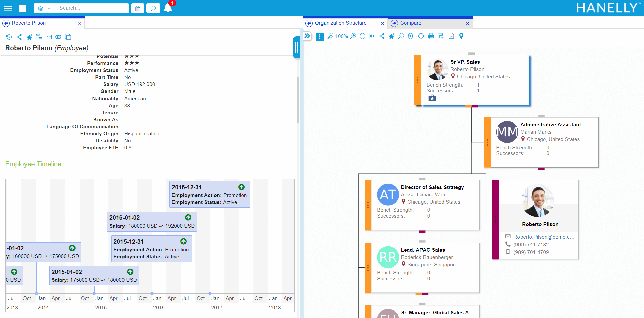Select the Organization Structure tab

(x=341, y=23)
